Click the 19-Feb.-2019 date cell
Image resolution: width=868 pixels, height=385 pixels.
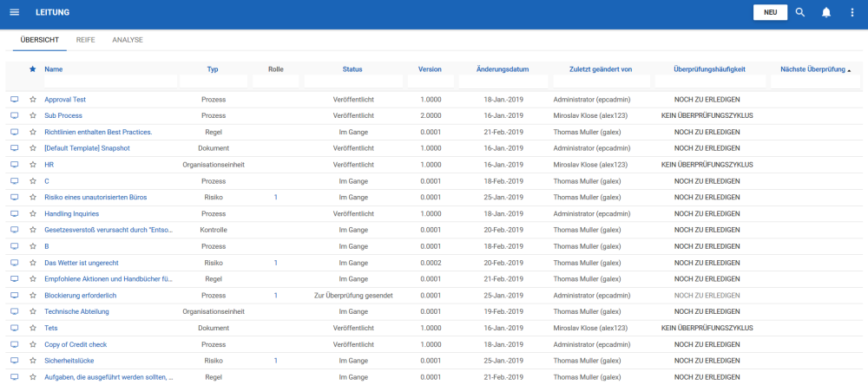[503, 311]
